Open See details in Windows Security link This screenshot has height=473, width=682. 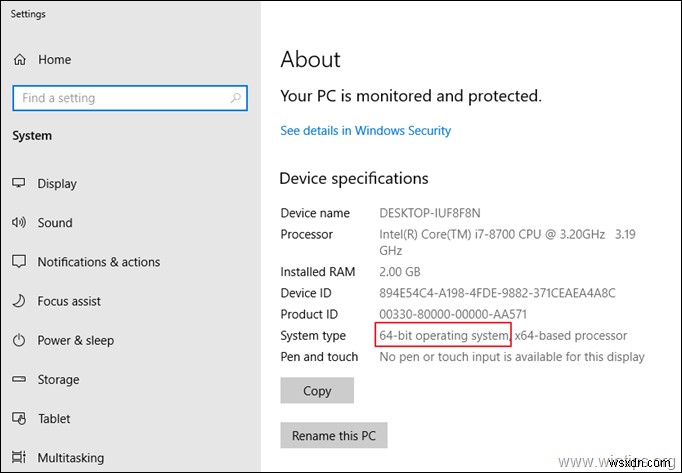(365, 131)
